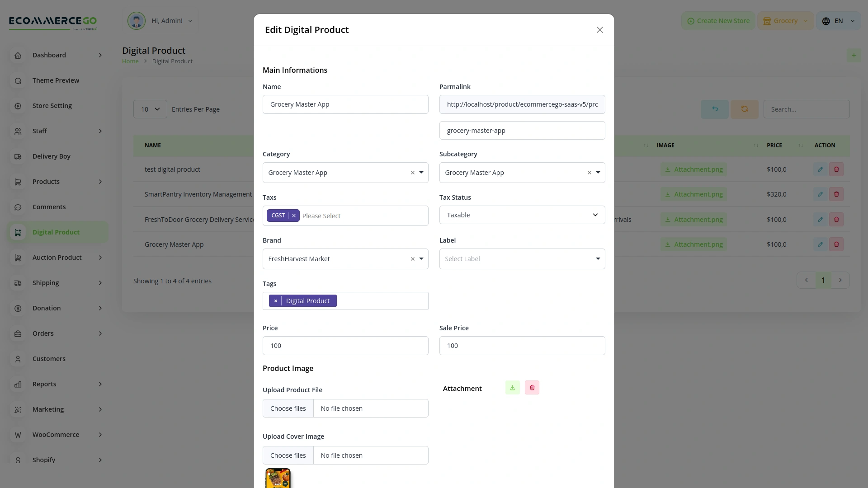Screen dimensions: 868x488
Task: Click the plus icon to add a product
Action: tap(854, 55)
